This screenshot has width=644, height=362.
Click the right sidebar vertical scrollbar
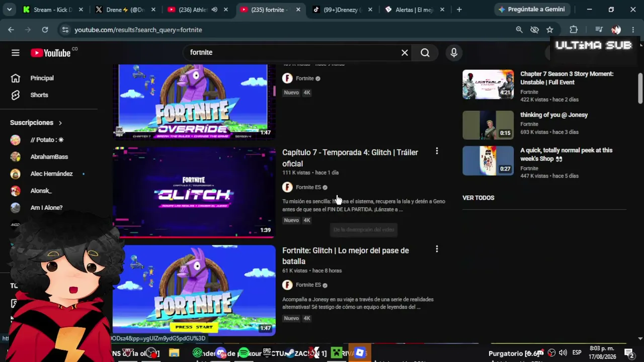point(640,88)
